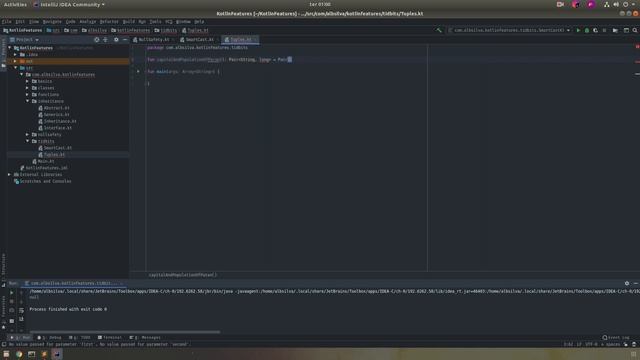Click the Run console horizontal scrollbar
The width and height of the screenshot is (640, 360).
[124, 332]
